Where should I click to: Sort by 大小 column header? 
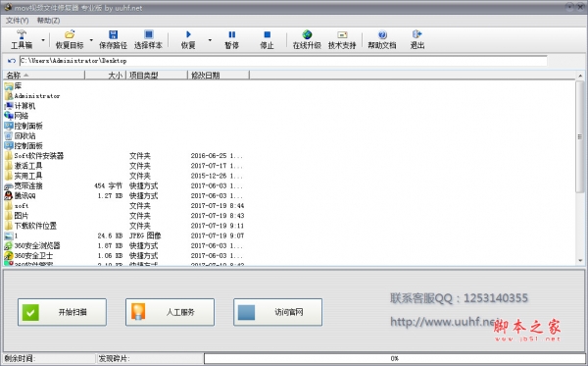[x=106, y=76]
